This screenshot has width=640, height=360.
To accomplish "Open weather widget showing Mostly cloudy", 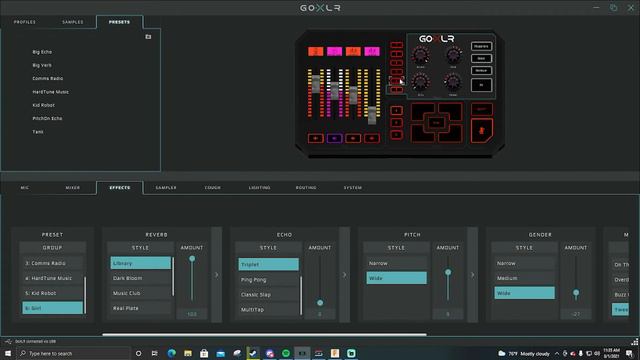I will 524,353.
